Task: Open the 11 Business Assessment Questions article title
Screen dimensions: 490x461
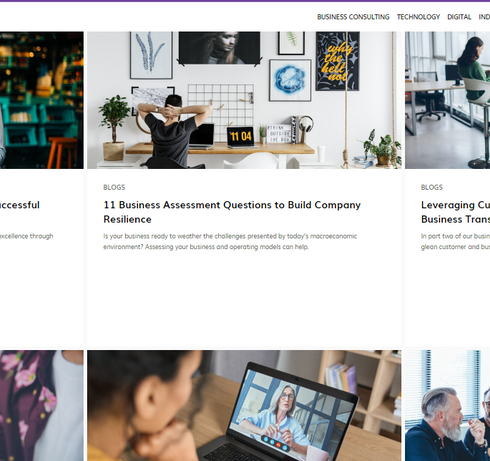Action: [x=232, y=212]
